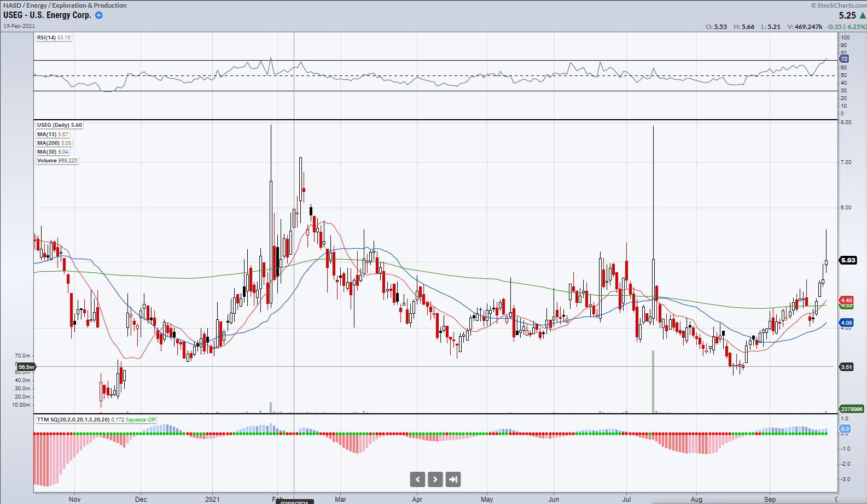
Task: Click the 10.00m volume axis label
Action: 21,405
